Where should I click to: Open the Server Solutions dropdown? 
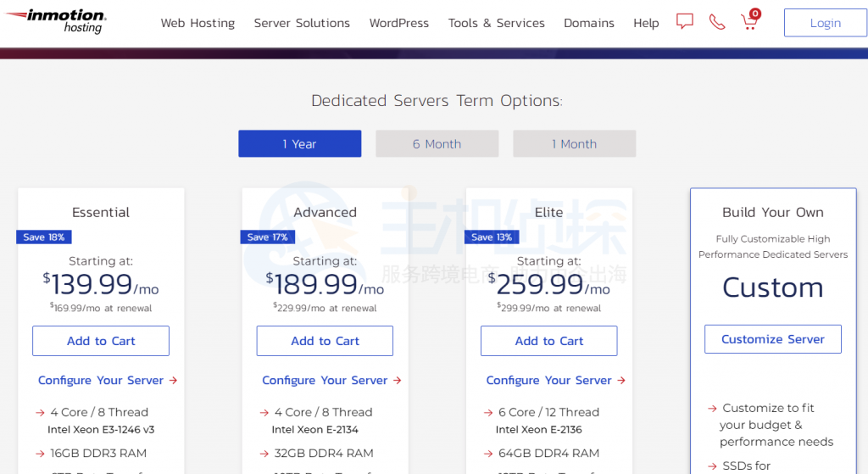tap(302, 23)
